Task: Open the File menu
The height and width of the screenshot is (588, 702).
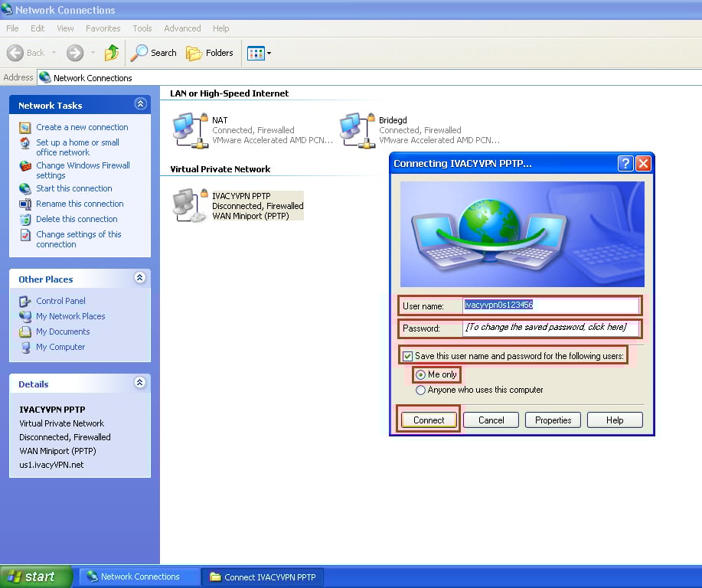Action: [x=12, y=28]
